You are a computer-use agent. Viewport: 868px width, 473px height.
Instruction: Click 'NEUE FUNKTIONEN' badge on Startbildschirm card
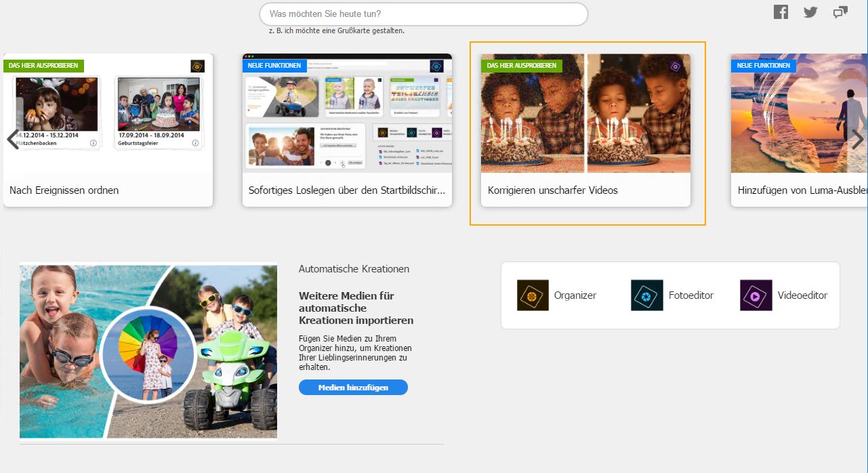(x=274, y=66)
